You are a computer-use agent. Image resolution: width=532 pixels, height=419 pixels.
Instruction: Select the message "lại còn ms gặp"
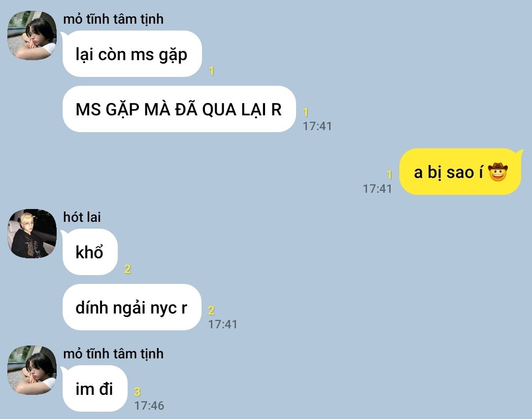tap(132, 54)
